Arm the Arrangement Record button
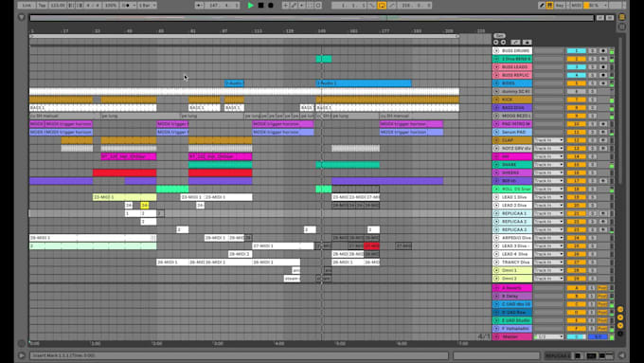 coord(271,6)
